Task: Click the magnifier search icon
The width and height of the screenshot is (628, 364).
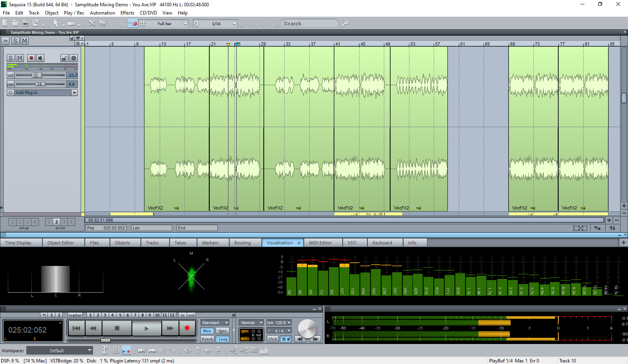Action: (x=345, y=23)
